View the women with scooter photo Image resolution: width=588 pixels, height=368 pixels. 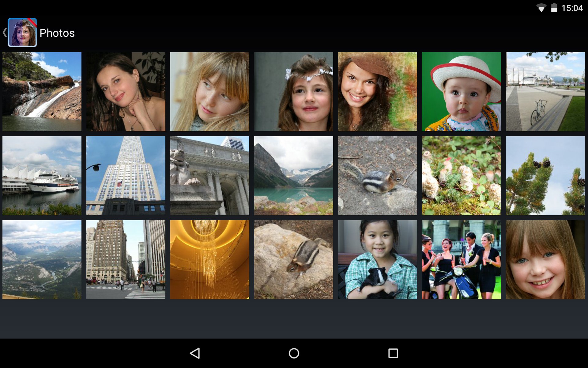click(x=462, y=260)
